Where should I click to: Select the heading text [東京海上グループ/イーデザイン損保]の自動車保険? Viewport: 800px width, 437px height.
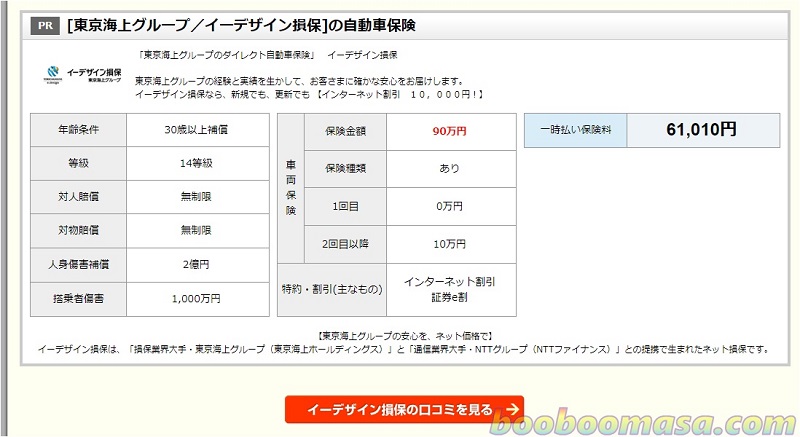(241, 25)
